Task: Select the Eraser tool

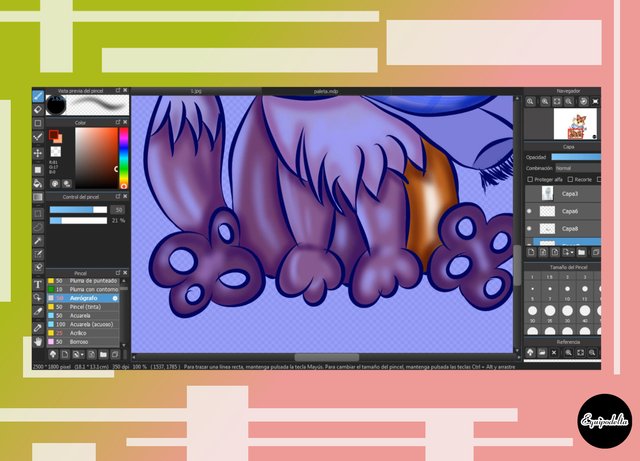Action: pyautogui.click(x=38, y=109)
